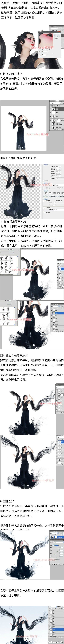Open 画笔压力 dropdown arrow showing 100
The height and width of the screenshot is (644, 64).
[60, 171]
